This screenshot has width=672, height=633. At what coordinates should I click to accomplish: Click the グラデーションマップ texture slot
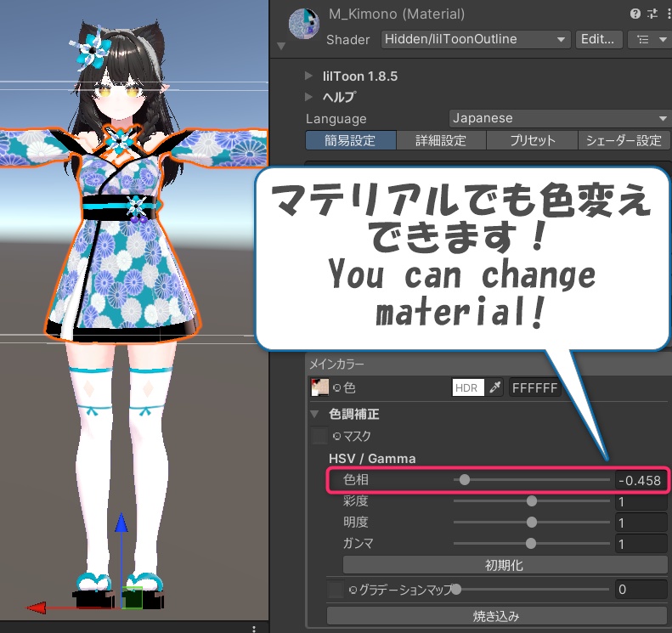click(x=336, y=590)
